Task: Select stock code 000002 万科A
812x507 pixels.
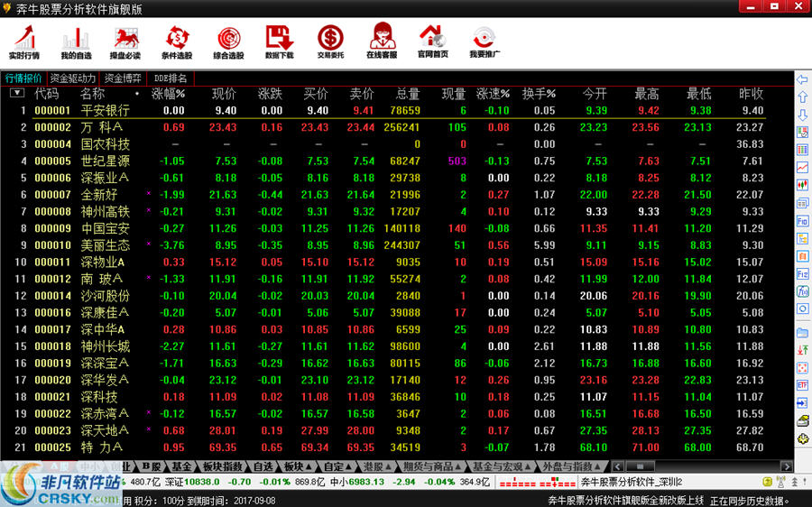Action: [x=53, y=127]
